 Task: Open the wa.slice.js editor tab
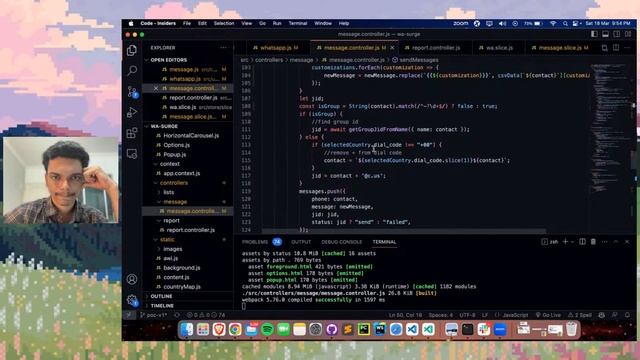pyautogui.click(x=499, y=48)
